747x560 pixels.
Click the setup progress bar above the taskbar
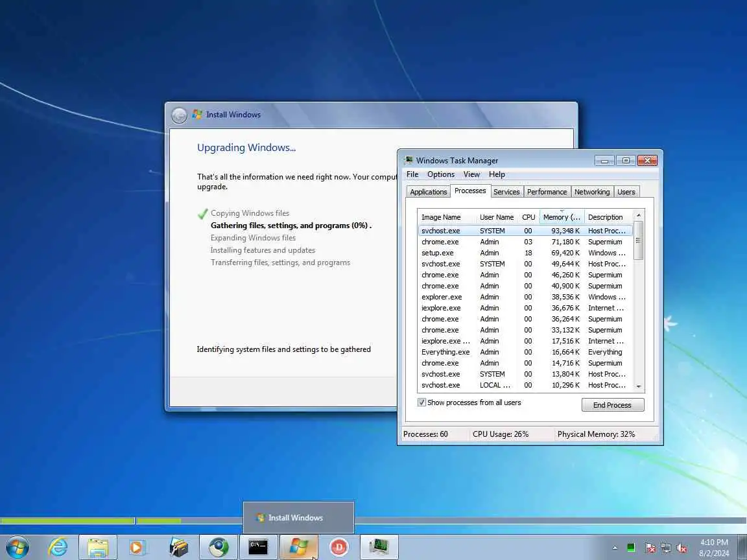tap(373, 521)
